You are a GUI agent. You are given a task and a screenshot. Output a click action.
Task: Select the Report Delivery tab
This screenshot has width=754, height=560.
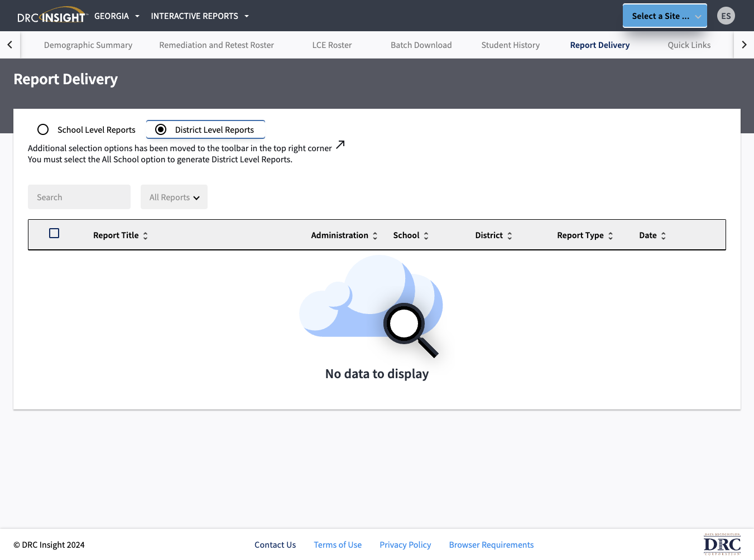pos(600,45)
